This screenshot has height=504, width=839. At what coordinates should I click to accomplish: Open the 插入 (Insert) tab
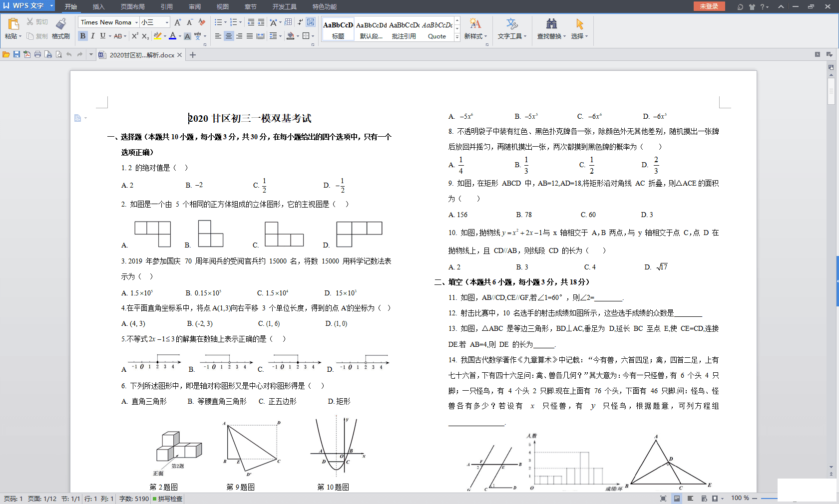coord(98,6)
